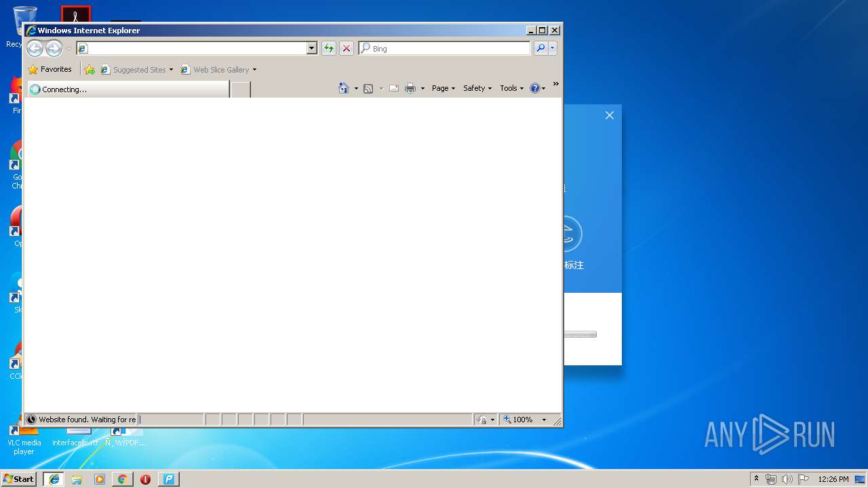Screen dimensions: 868x488
Task: Click the Back navigation arrow
Action: pos(35,48)
